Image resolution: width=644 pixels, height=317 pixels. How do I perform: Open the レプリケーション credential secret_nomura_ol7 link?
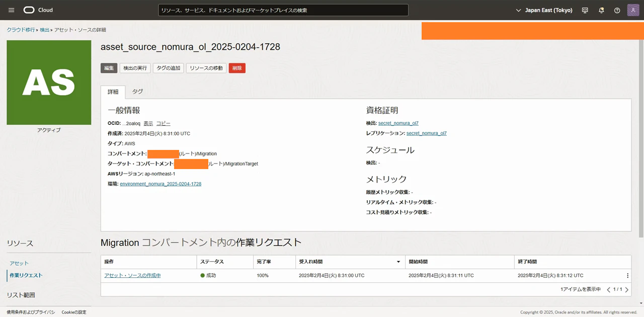(x=427, y=133)
